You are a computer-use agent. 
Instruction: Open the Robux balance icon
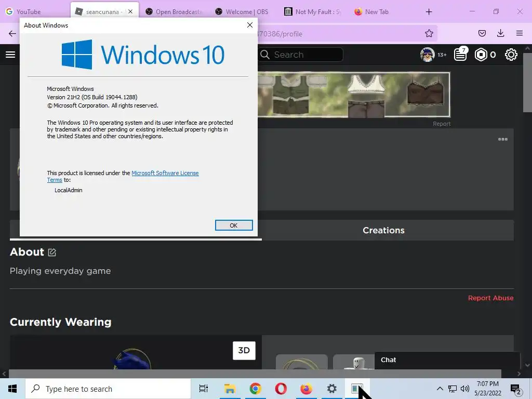click(x=481, y=55)
